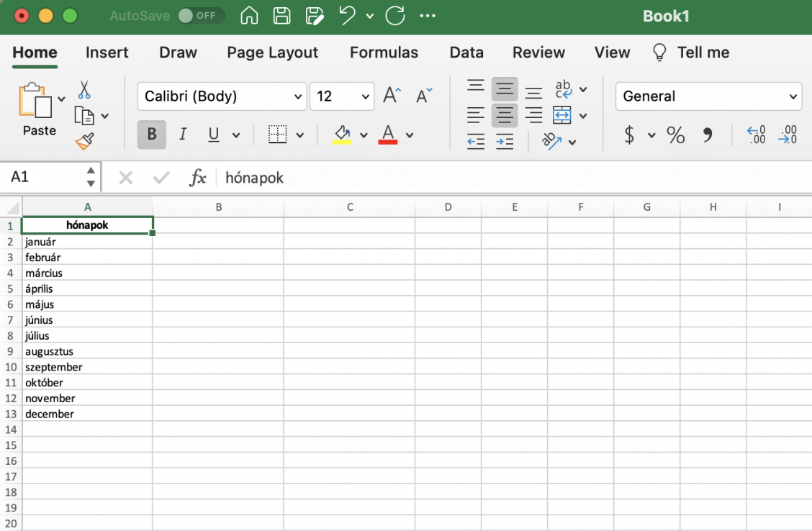
Task: Apply italic formatting
Action: (x=182, y=135)
